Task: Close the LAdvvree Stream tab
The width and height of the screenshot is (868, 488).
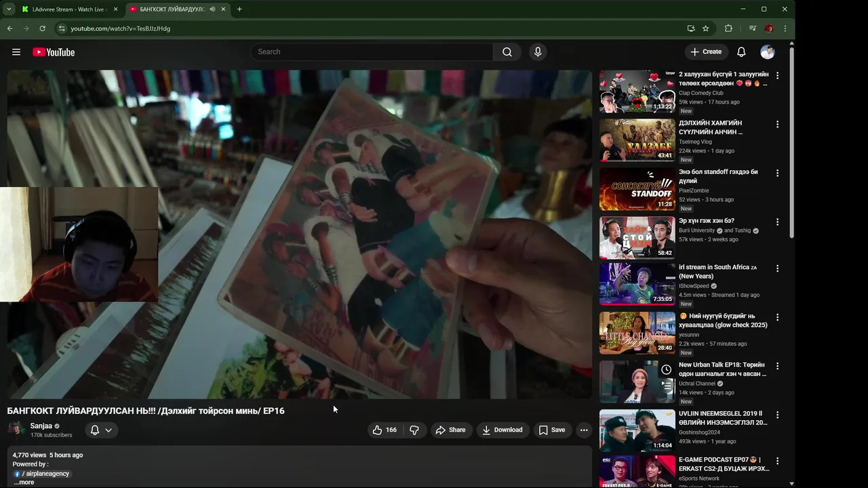Action: 115,9
